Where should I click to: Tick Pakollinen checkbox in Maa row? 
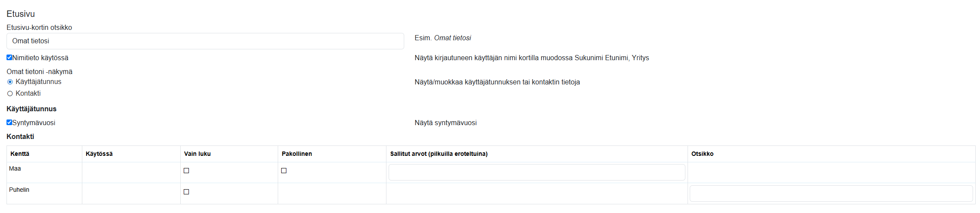click(x=284, y=171)
